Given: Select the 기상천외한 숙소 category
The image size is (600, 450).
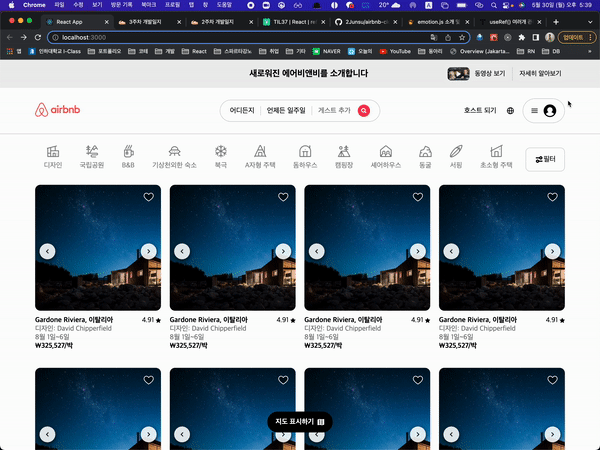Looking at the screenshot, I should pyautogui.click(x=174, y=157).
